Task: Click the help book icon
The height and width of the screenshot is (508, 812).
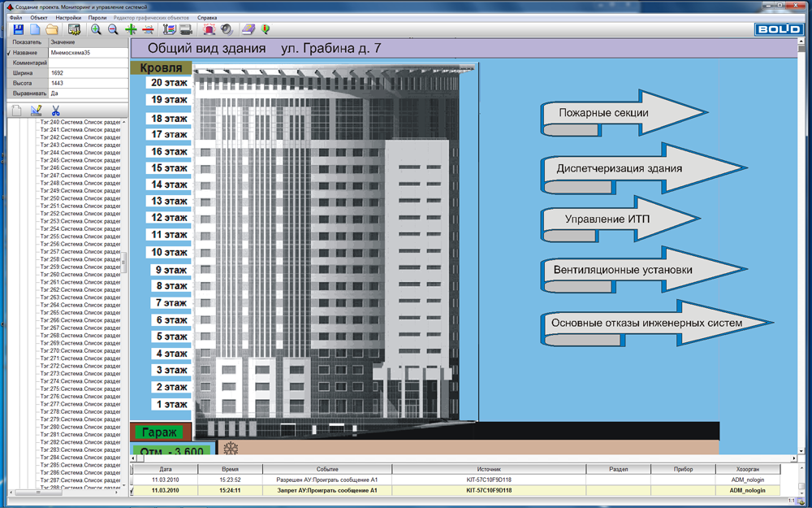Action: [x=248, y=29]
